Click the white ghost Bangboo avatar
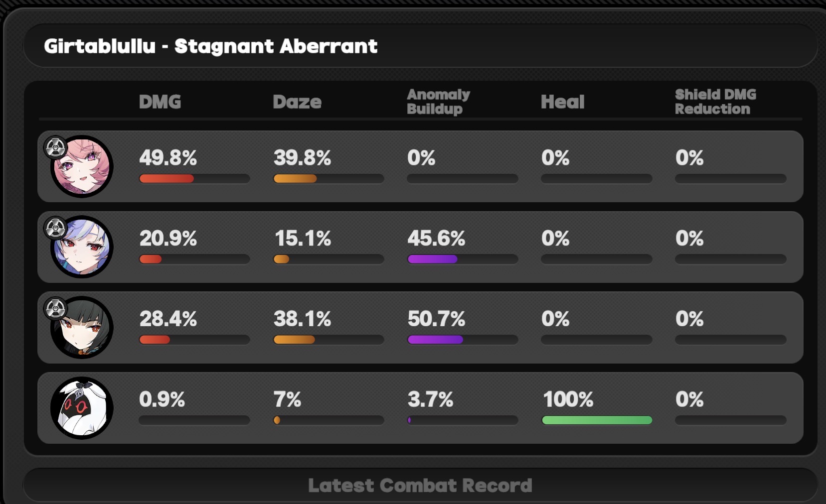826x504 pixels. tap(82, 408)
